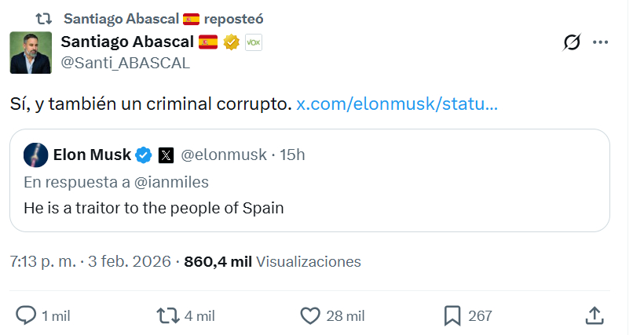Like the post with heart icon
This screenshot has height=335, width=644.
point(311,315)
